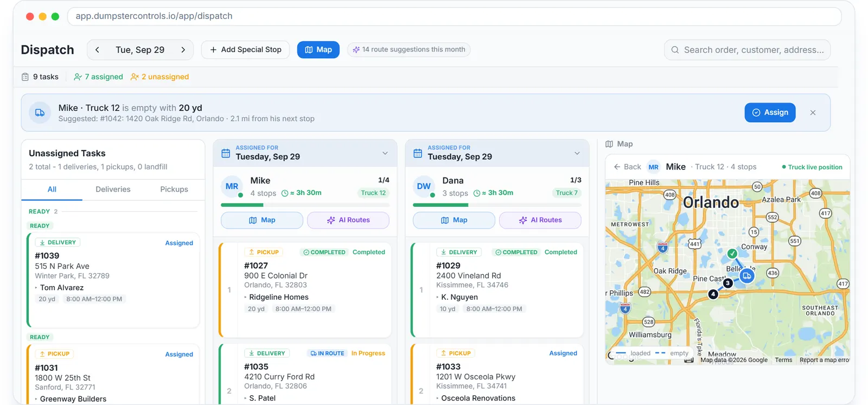Click the 9 tasks clipboard icon
868x405 pixels.
point(25,77)
